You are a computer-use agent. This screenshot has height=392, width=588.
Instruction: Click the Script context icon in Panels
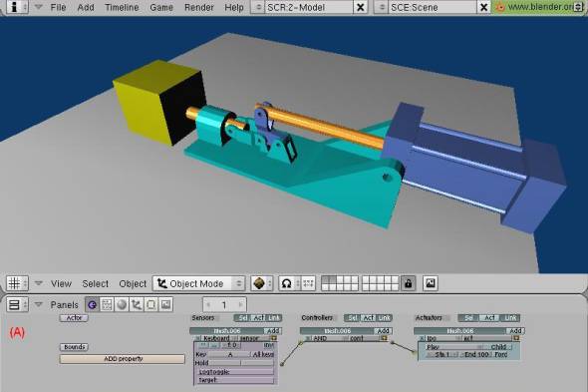click(x=107, y=304)
